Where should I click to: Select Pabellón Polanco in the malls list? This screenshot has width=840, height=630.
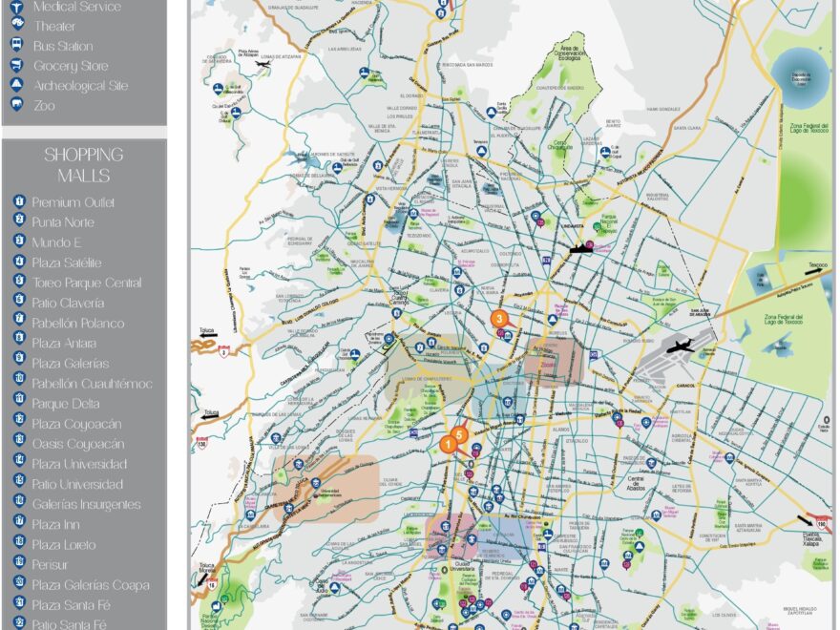tap(78, 323)
